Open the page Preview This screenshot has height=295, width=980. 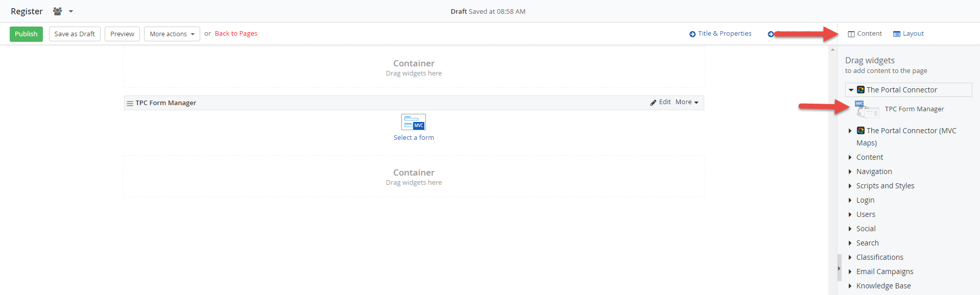point(122,34)
